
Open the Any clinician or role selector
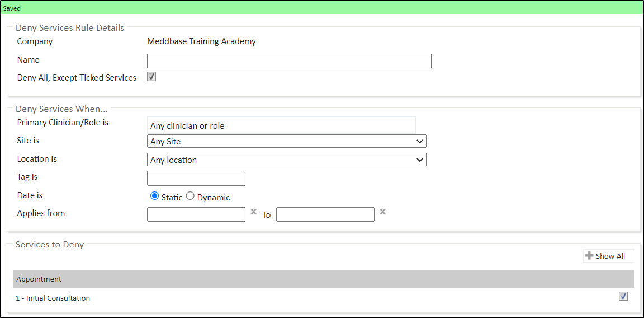(281, 126)
